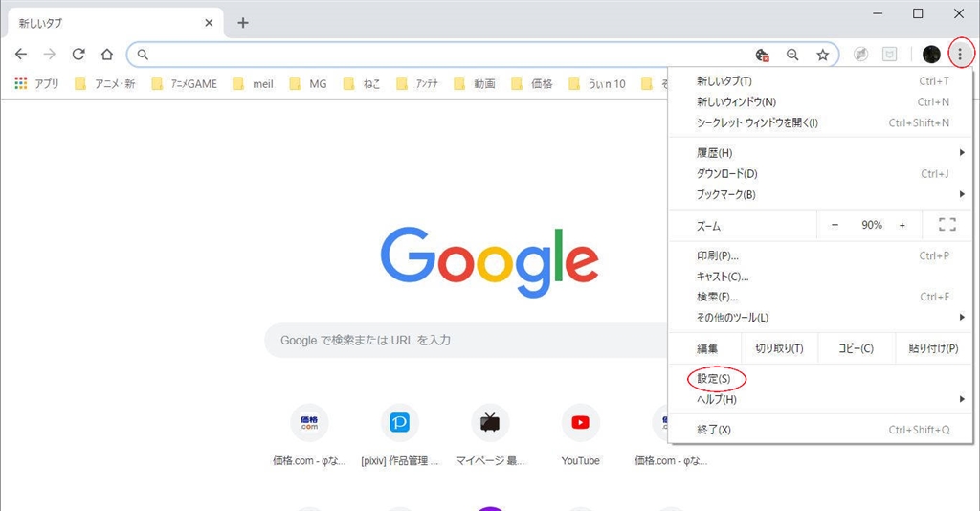Choose 新しいウィンドウ(N) menu item

tap(820, 101)
